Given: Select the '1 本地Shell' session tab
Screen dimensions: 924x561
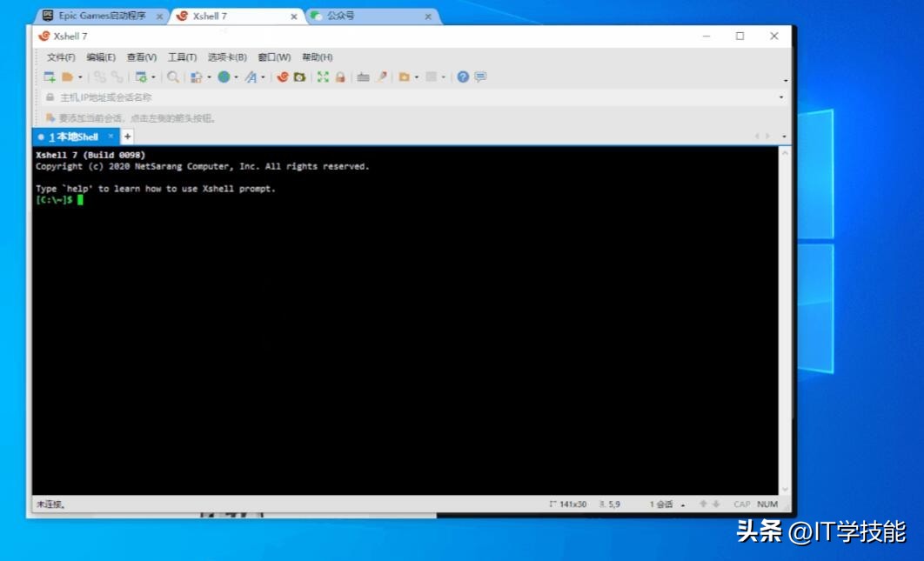Looking at the screenshot, I should coord(73,137).
